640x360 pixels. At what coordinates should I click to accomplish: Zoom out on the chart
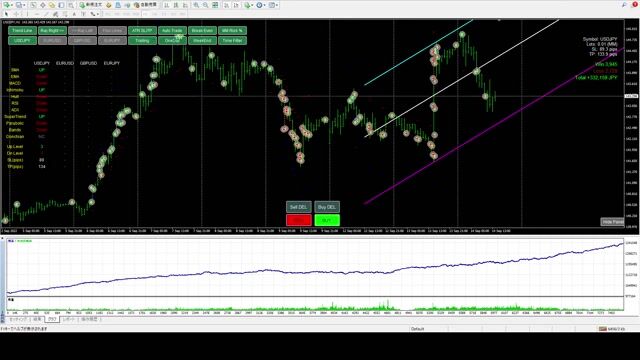point(205,5)
